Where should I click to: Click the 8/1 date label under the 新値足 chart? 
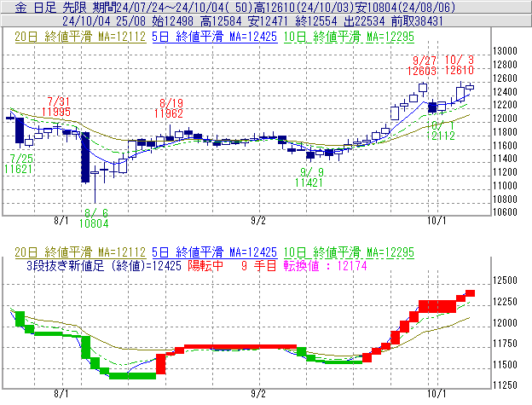point(61,394)
